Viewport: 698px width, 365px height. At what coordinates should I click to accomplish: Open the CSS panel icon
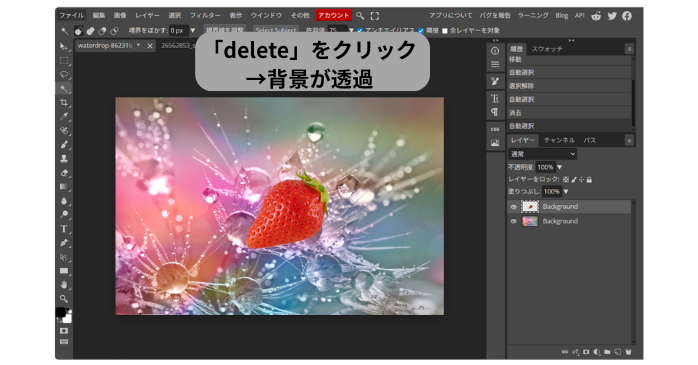tap(495, 129)
